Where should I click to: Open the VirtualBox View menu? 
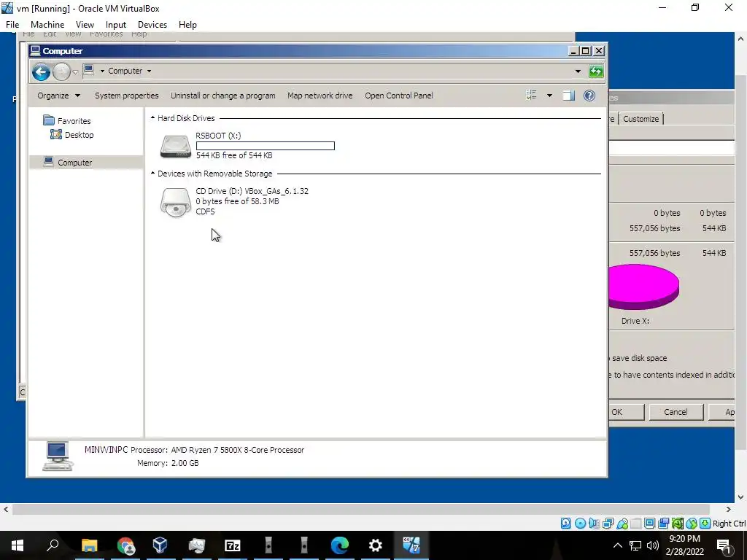85,25
